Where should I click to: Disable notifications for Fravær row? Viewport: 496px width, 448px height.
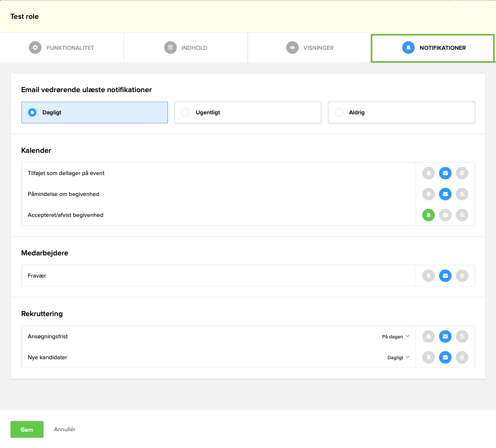coord(462,276)
